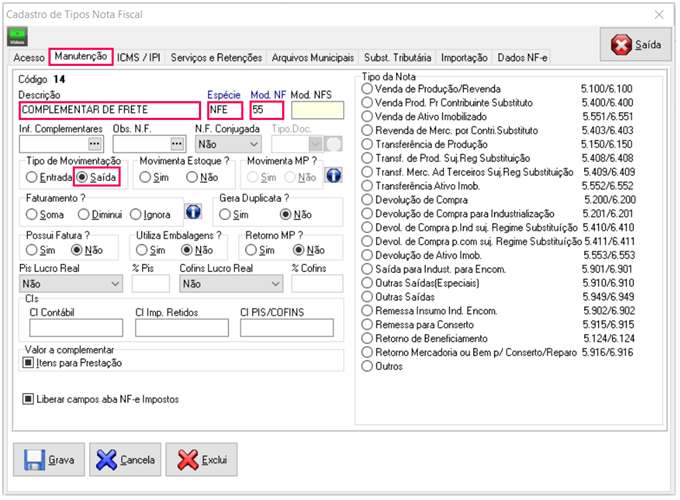Screen dimensions: 680x500
Task: Open the Inf. Complementares lookup button
Action: [x=95, y=144]
